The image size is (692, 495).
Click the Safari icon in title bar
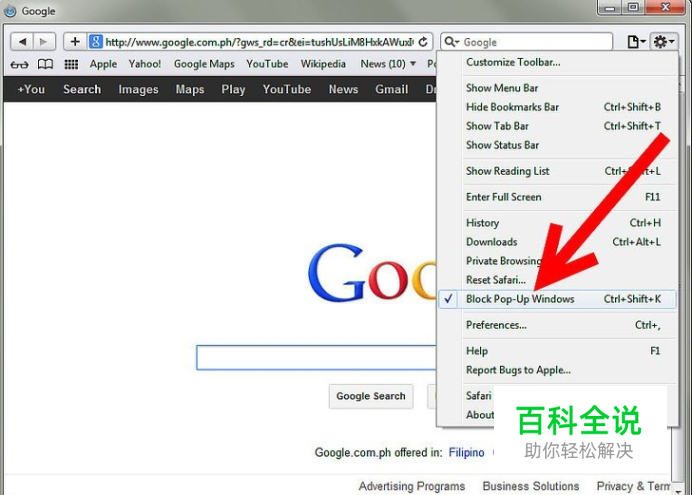[10, 11]
